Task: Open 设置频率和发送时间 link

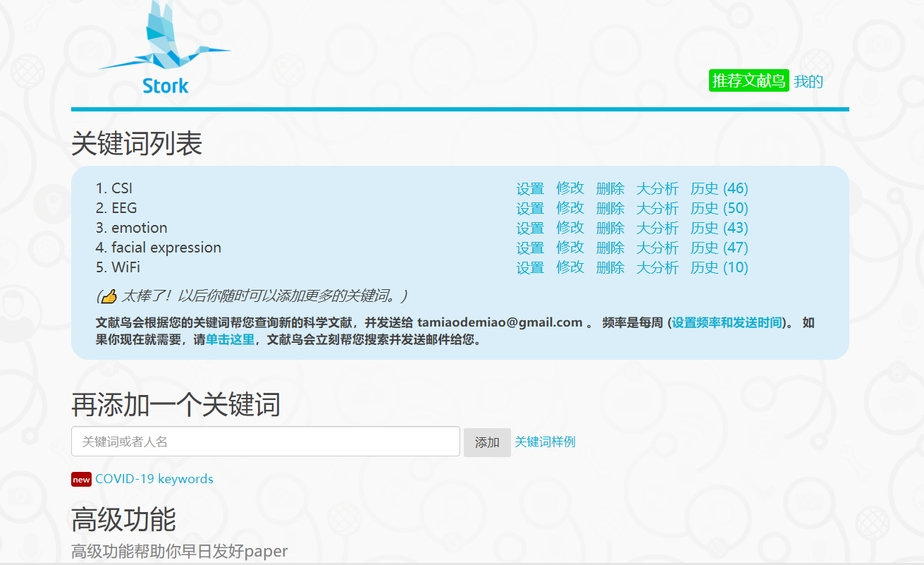Action: (x=727, y=323)
